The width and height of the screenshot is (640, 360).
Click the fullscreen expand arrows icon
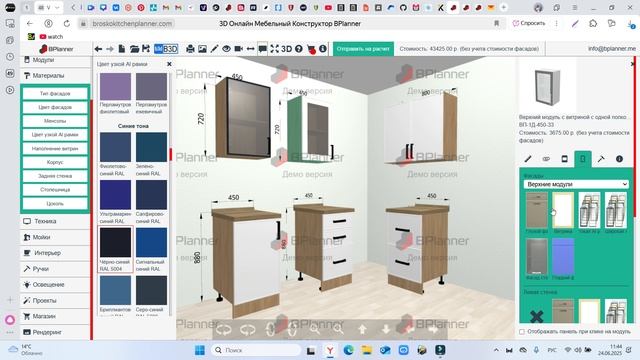(x=274, y=49)
